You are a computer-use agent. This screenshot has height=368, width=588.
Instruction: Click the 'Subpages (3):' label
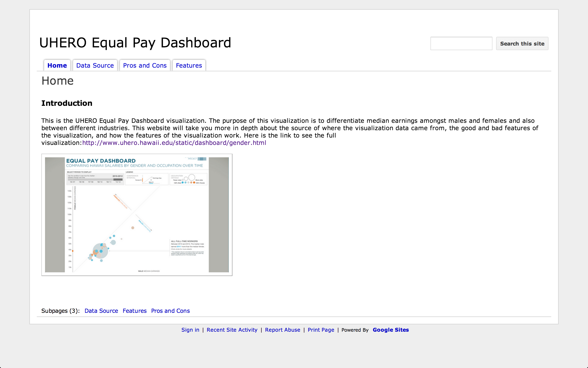(x=60, y=311)
